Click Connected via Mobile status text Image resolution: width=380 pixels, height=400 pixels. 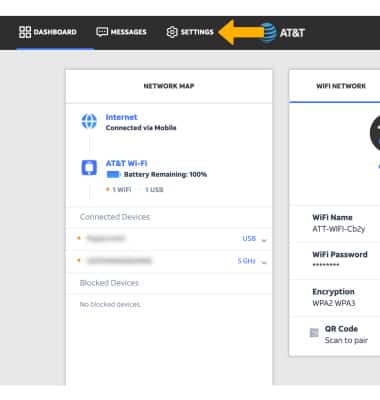(141, 128)
